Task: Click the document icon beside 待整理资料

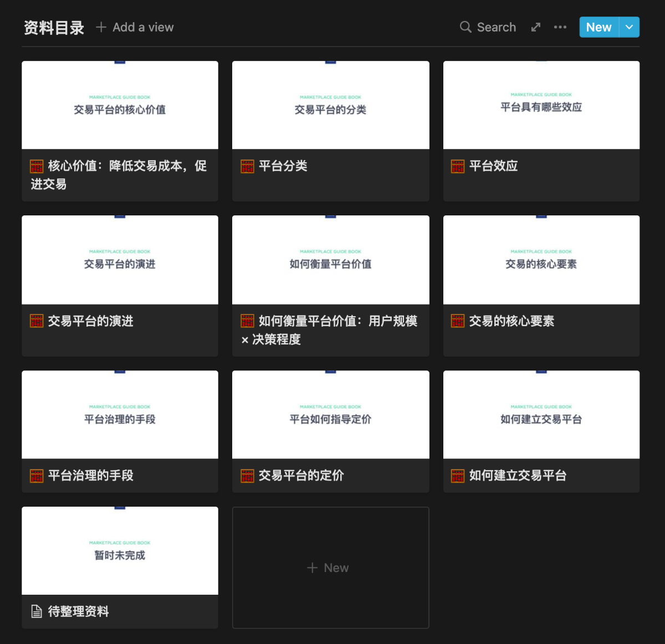Action: tap(37, 611)
